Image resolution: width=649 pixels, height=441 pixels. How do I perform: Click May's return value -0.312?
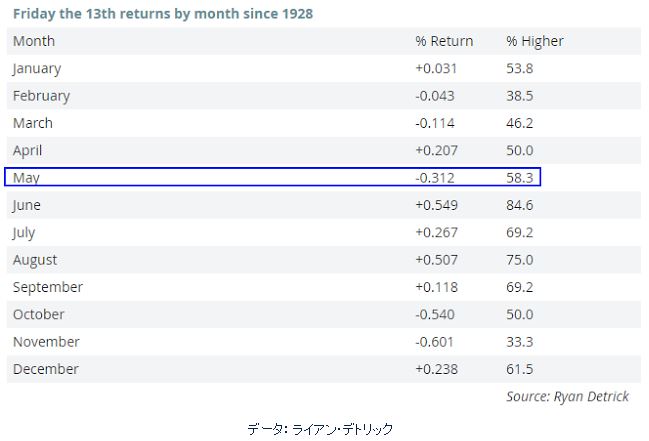435,178
